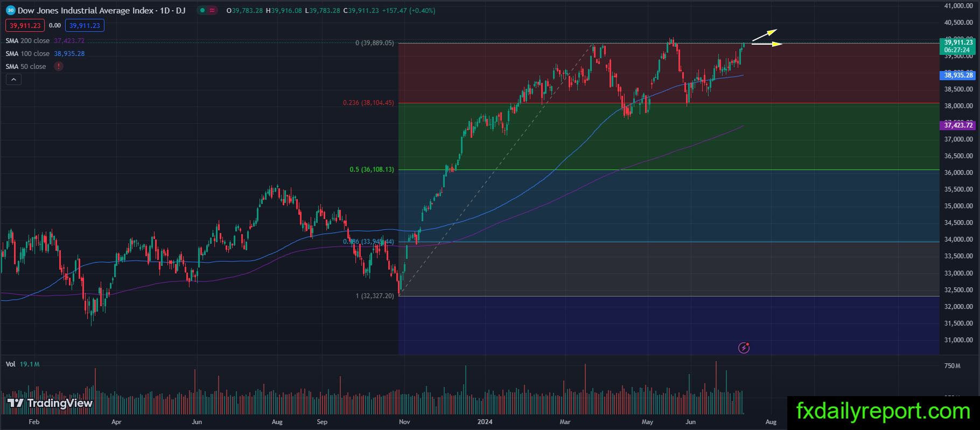
Task: Click 31,000.00 on the price scale
Action: [959, 340]
